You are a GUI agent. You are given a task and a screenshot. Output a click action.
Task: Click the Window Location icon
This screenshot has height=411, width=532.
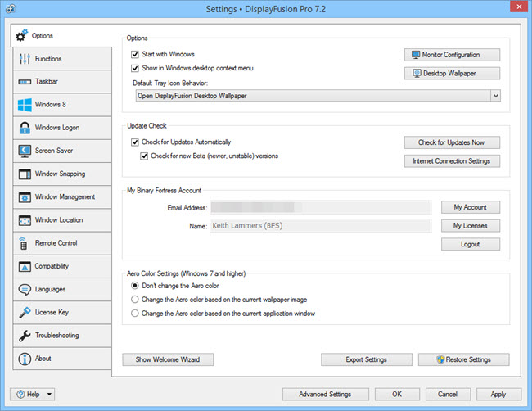25,220
